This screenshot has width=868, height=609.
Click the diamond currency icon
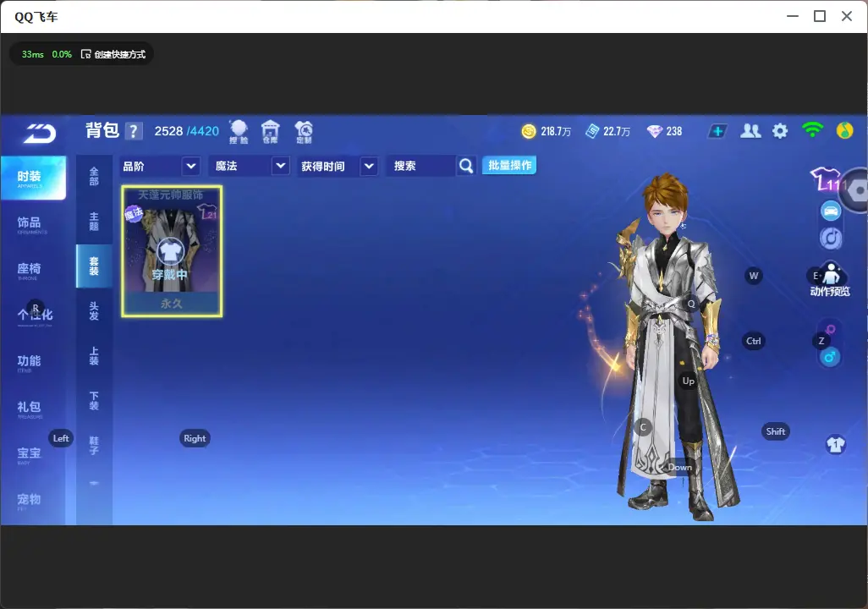tap(654, 131)
